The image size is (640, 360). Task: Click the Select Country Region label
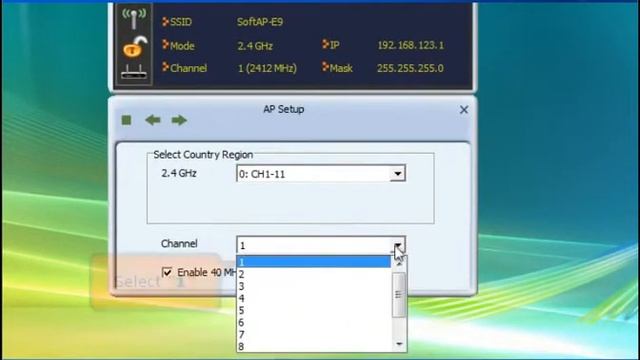[x=203, y=155]
